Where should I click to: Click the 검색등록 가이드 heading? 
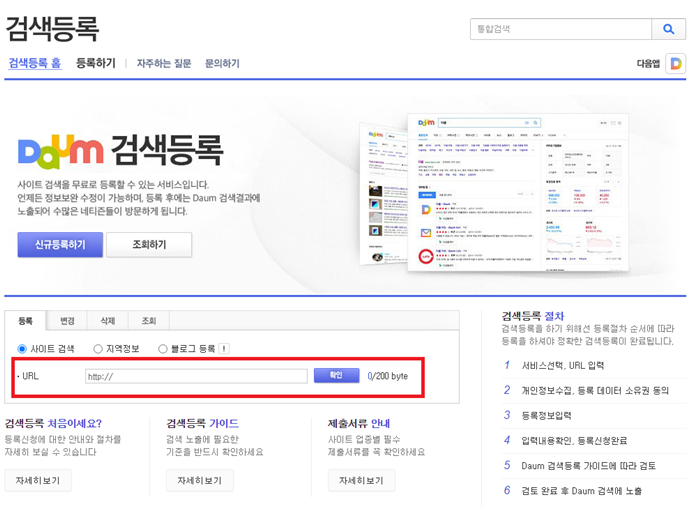point(202,423)
